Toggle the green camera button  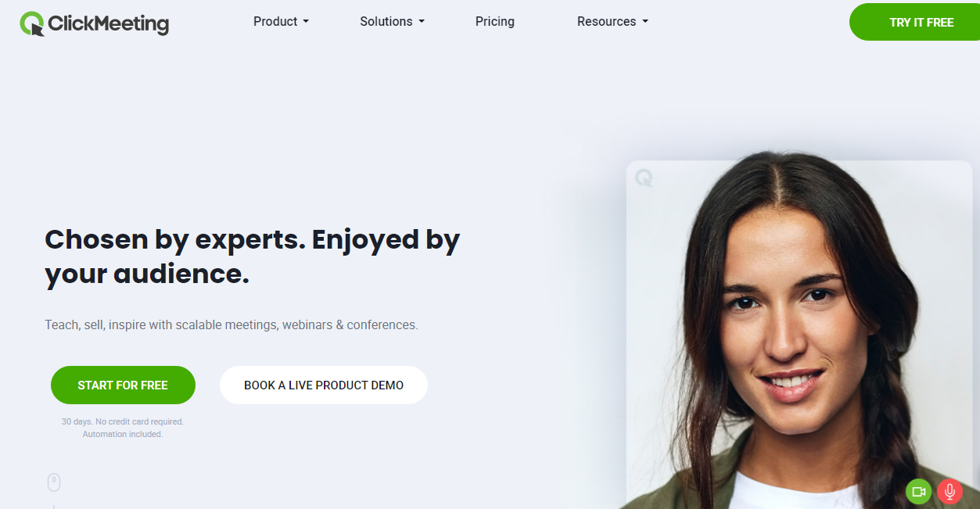tap(919, 492)
